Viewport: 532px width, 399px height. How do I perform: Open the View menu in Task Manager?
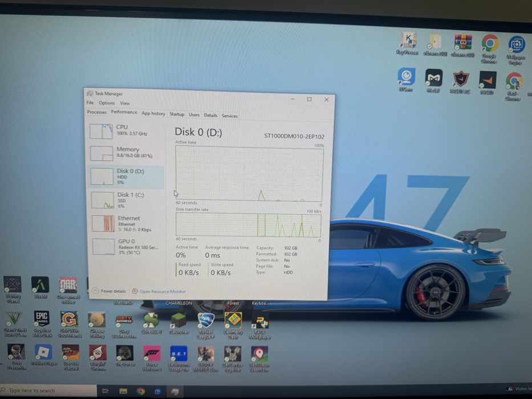click(125, 103)
